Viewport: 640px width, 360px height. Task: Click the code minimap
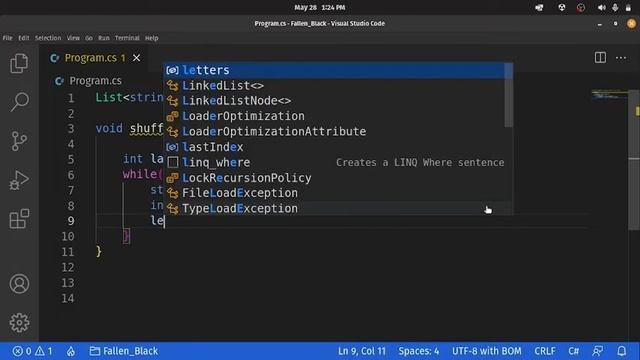pos(610,96)
